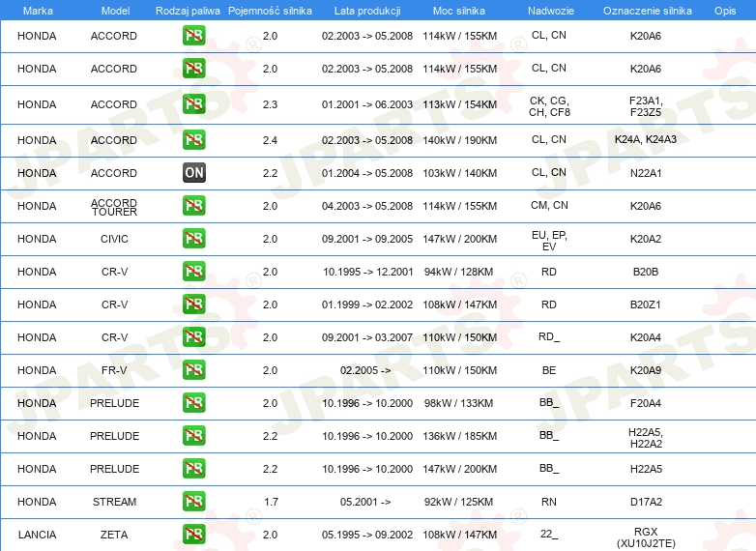Click the petrol icon in the Lancia Zeta row

pos(193,534)
